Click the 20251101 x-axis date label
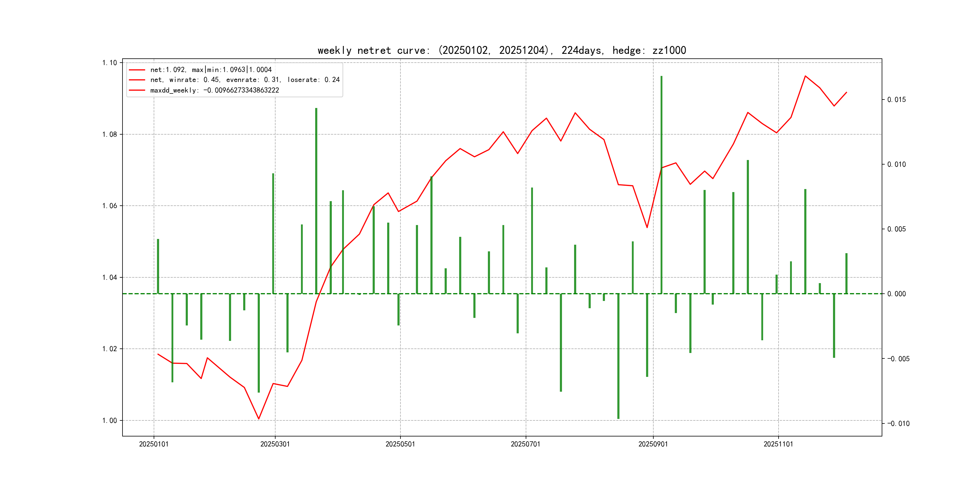This screenshot has height=490, width=980. (x=778, y=444)
